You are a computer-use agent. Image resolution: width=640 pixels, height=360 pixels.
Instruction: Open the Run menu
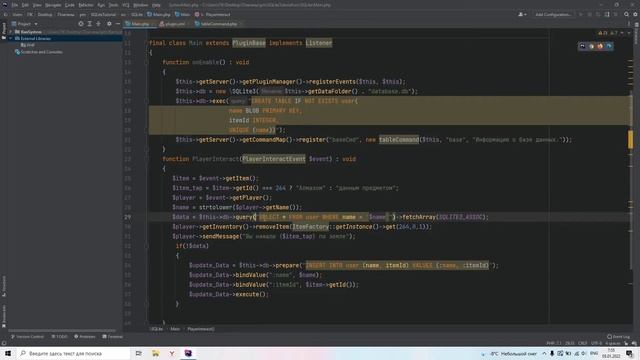[101, 5]
